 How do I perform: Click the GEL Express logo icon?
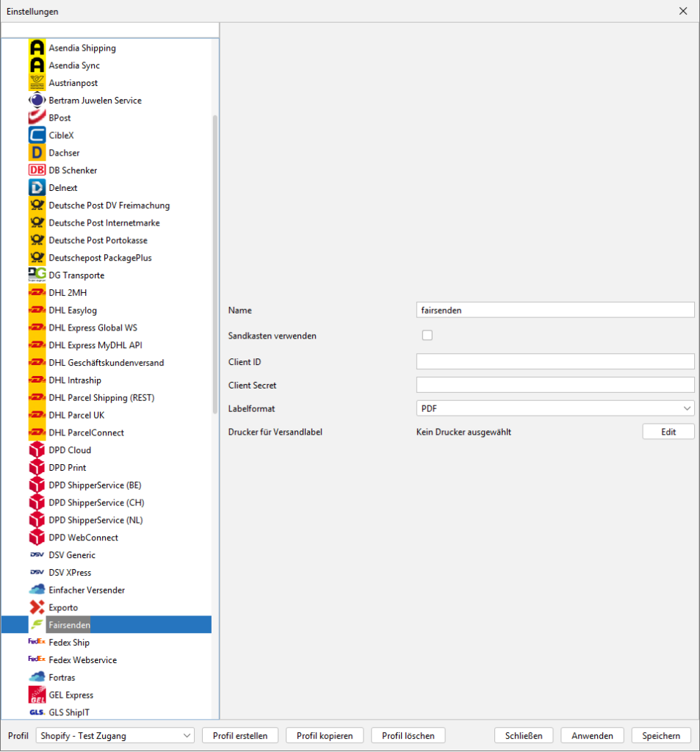[37, 695]
